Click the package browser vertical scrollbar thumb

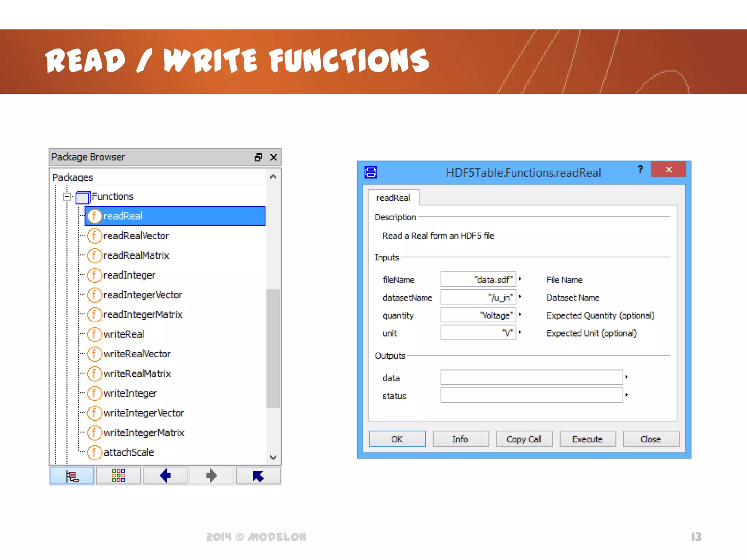[273, 348]
